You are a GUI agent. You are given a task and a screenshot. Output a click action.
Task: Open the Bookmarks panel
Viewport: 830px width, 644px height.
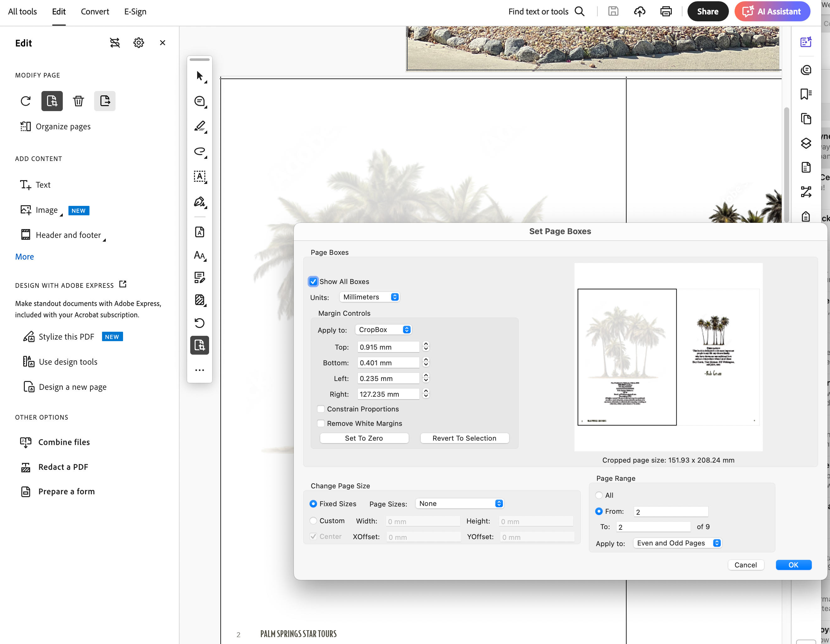point(806,94)
